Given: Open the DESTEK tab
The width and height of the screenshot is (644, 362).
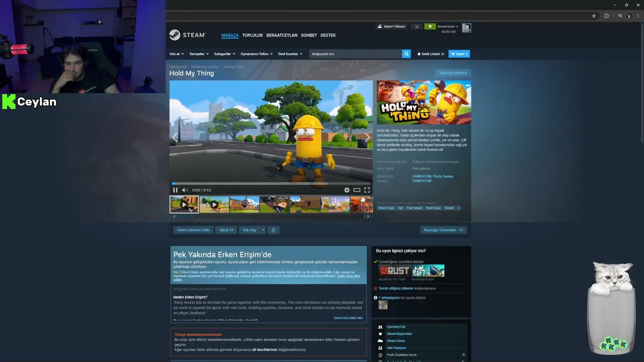Looking at the screenshot, I should [x=328, y=35].
